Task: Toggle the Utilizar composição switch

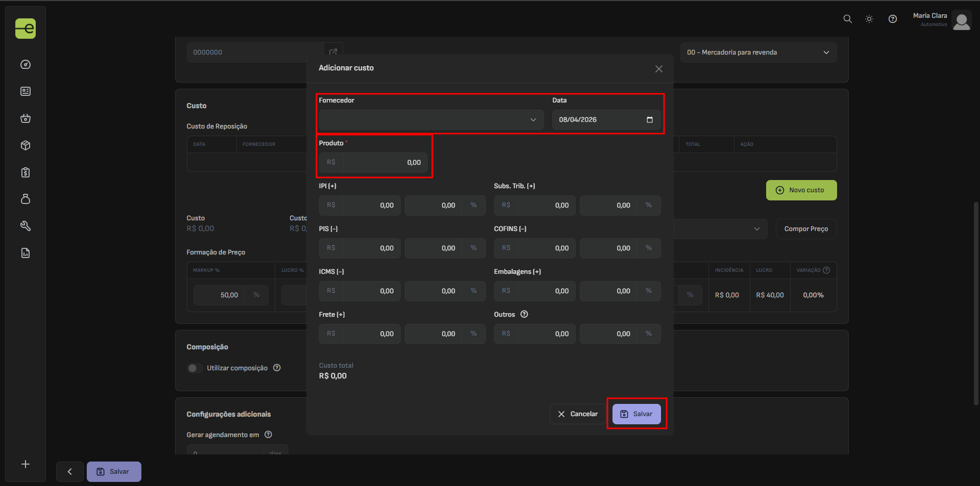Action: 194,368
